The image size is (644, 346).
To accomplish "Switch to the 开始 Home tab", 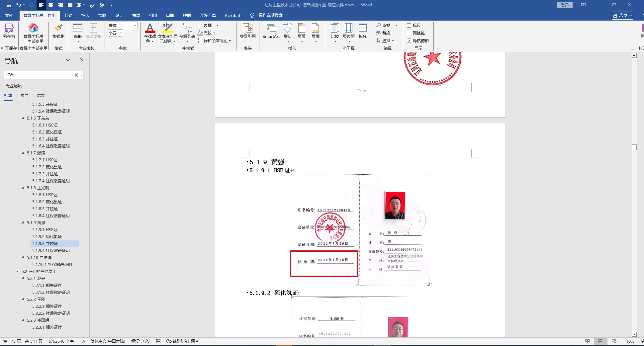I will click(x=68, y=15).
